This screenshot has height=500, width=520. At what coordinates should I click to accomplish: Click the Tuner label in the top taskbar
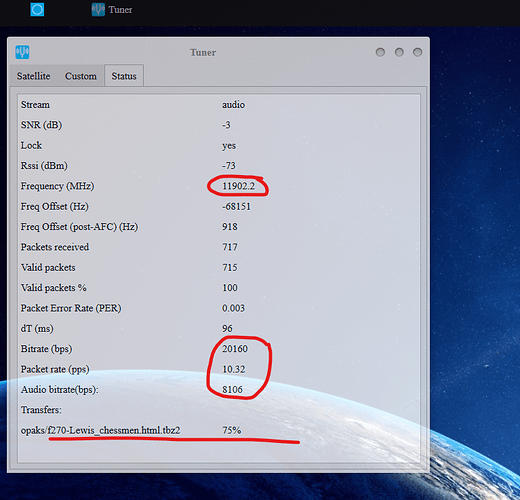(120, 10)
